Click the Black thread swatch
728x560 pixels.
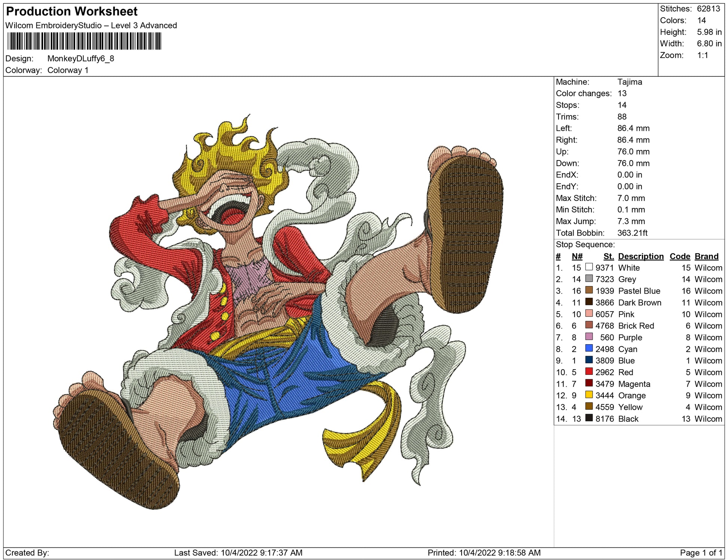tap(589, 418)
